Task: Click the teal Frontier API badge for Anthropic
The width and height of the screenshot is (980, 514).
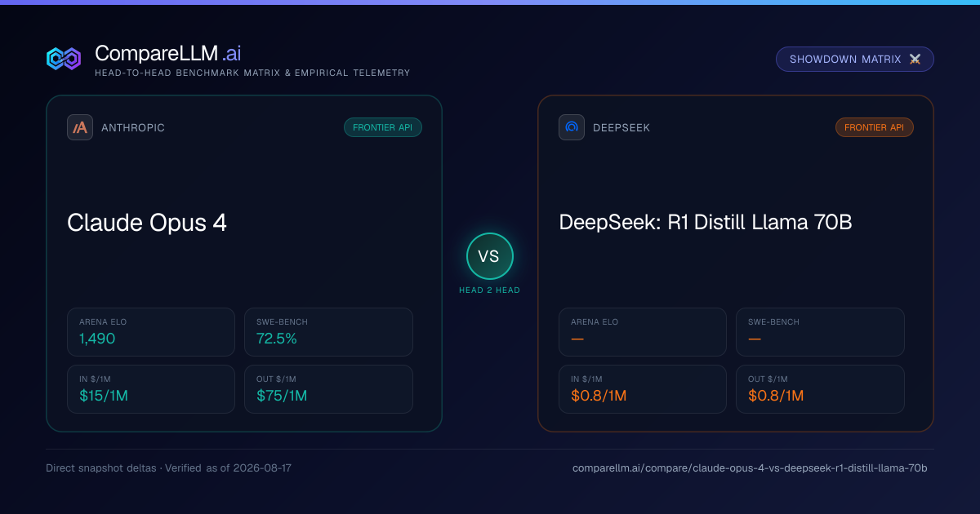Action: pos(383,127)
